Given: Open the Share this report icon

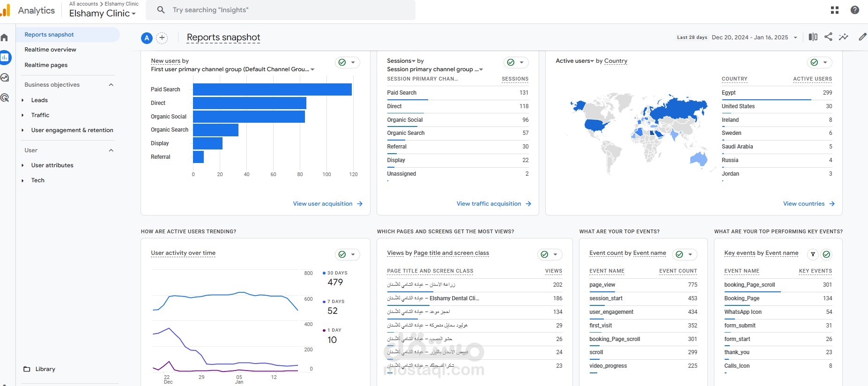Looking at the screenshot, I should click(x=828, y=37).
